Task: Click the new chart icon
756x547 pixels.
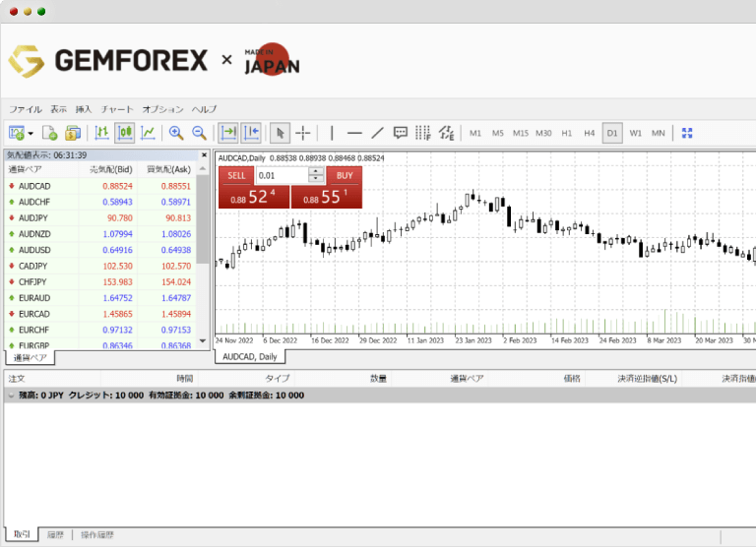Action: (17, 133)
